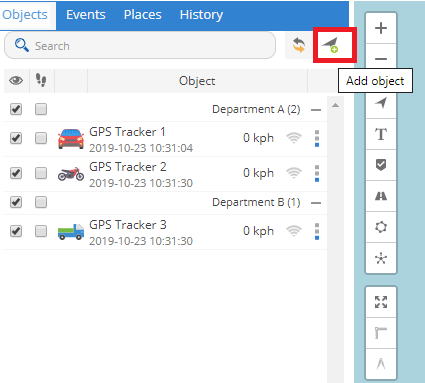Click the fit objects expand arrows icon

(381, 302)
